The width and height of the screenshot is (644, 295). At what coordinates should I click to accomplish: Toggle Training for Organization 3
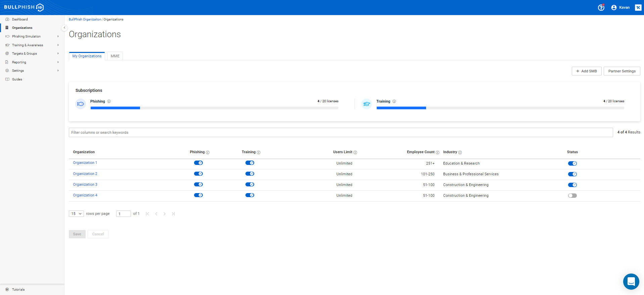pos(250,184)
